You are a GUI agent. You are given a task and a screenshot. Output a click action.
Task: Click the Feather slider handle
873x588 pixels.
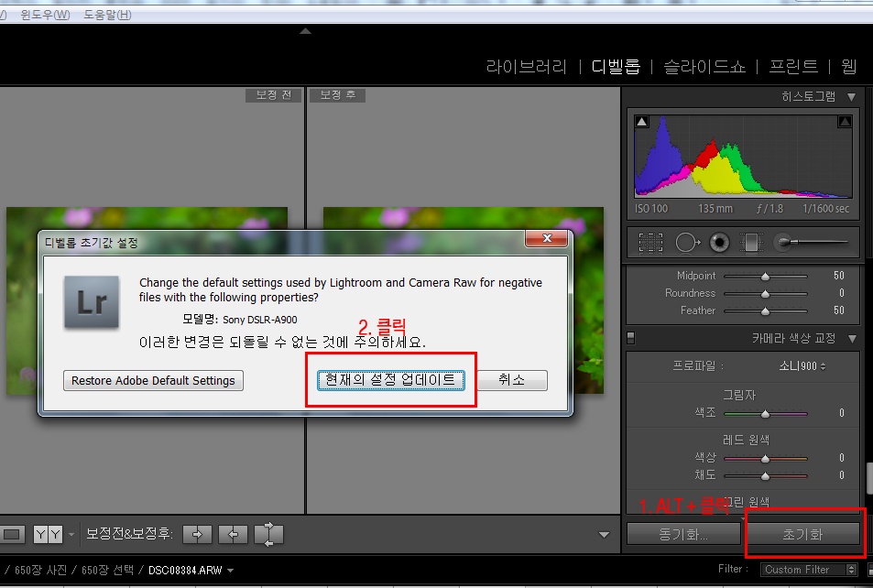(x=765, y=310)
